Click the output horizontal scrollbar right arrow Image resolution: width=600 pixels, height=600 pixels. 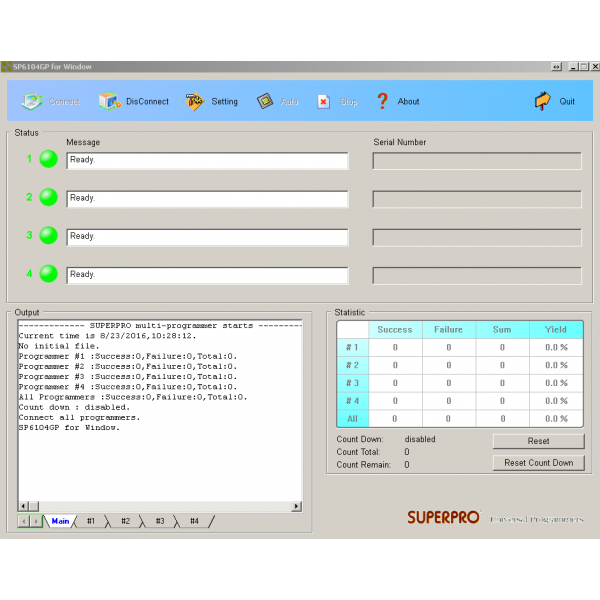pyautogui.click(x=296, y=507)
